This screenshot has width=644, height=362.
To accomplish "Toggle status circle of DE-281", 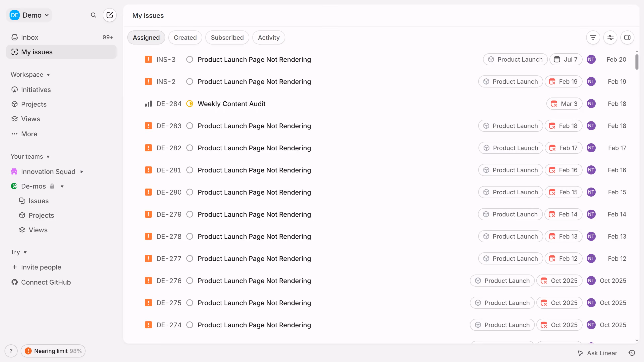I will pos(190,170).
